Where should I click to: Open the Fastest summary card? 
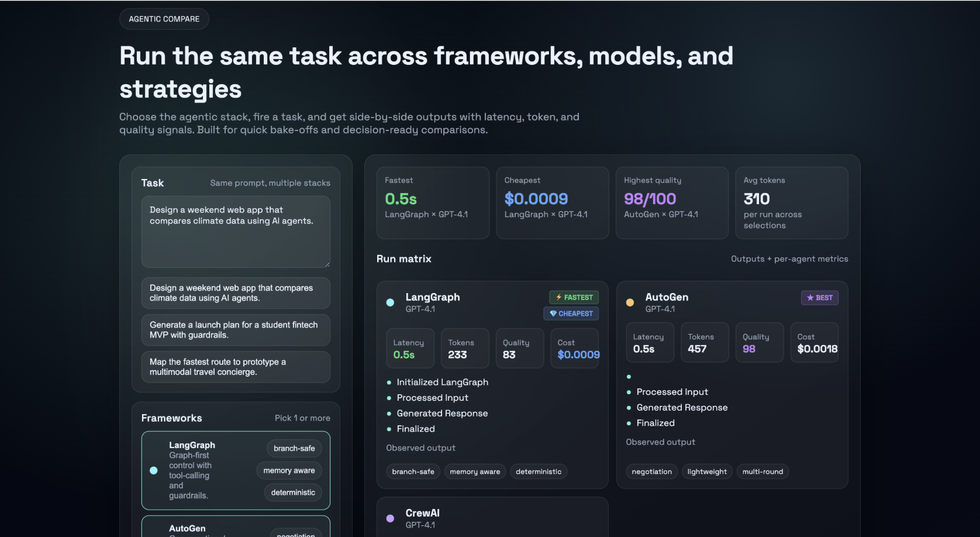coord(433,202)
